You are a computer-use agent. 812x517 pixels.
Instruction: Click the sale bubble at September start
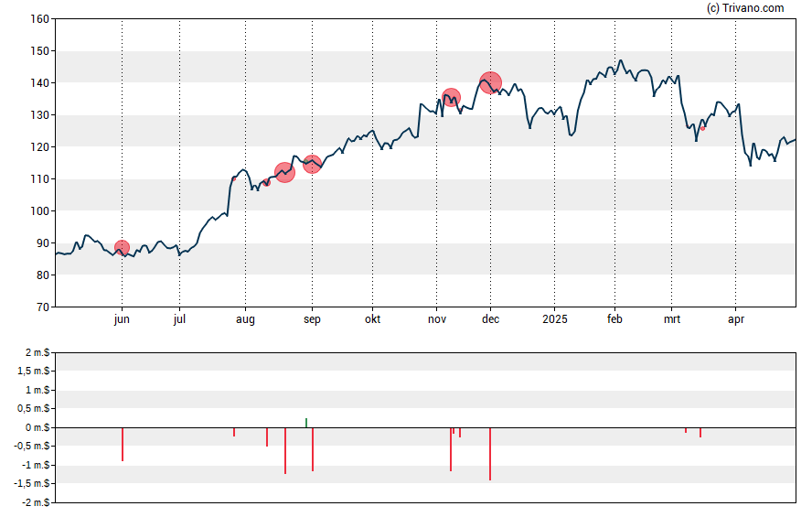point(312,164)
